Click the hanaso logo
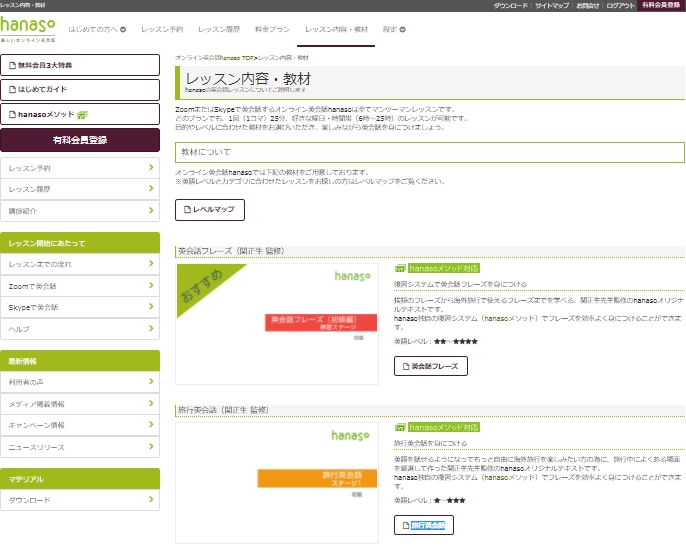The width and height of the screenshot is (686, 554). pos(28,29)
